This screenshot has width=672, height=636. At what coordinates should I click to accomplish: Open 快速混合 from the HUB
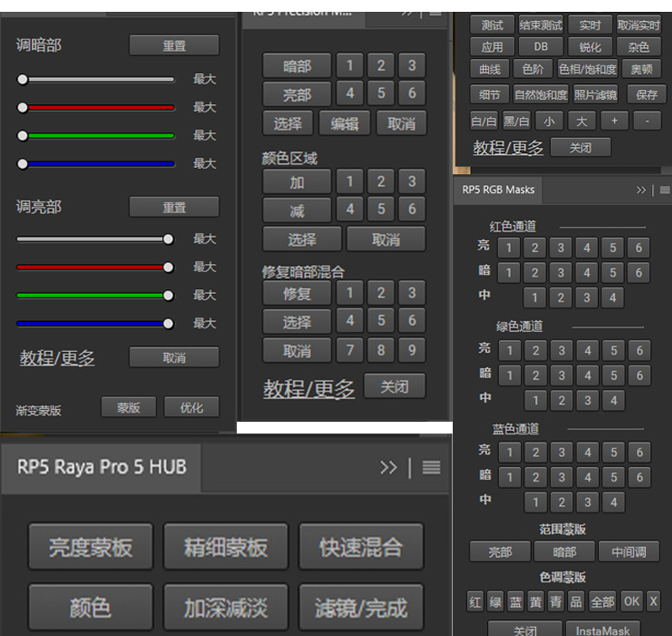coord(361,547)
